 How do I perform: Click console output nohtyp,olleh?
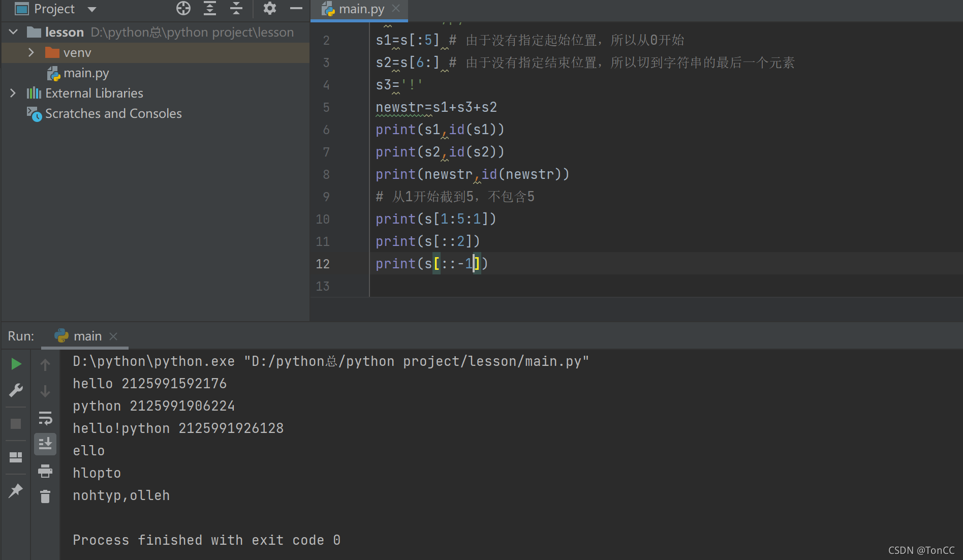121,495
